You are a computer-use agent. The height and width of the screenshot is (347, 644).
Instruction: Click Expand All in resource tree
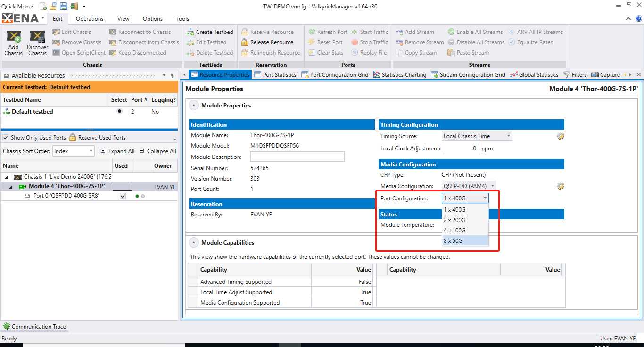click(117, 151)
